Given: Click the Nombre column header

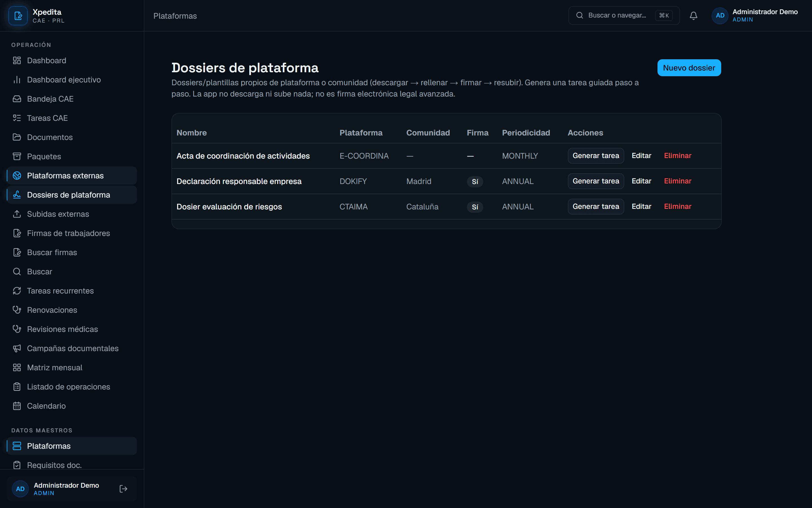Looking at the screenshot, I should point(192,133).
